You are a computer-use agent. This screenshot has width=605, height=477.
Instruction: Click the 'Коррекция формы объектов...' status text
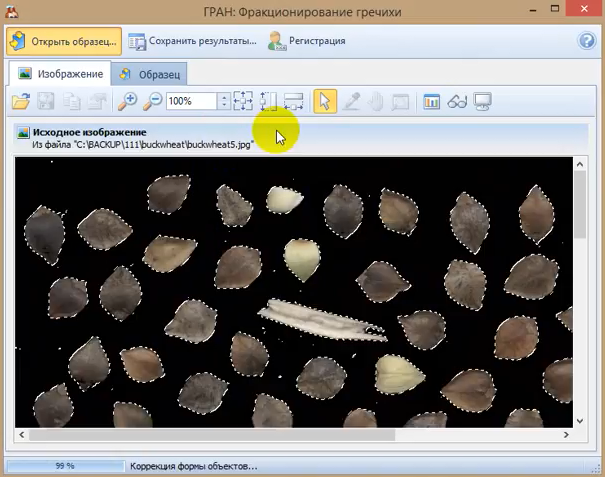(x=194, y=466)
